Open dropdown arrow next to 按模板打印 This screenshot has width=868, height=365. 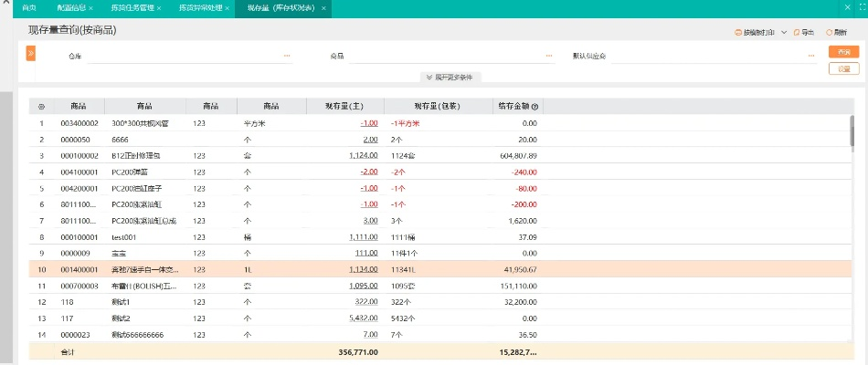pyautogui.click(x=784, y=33)
